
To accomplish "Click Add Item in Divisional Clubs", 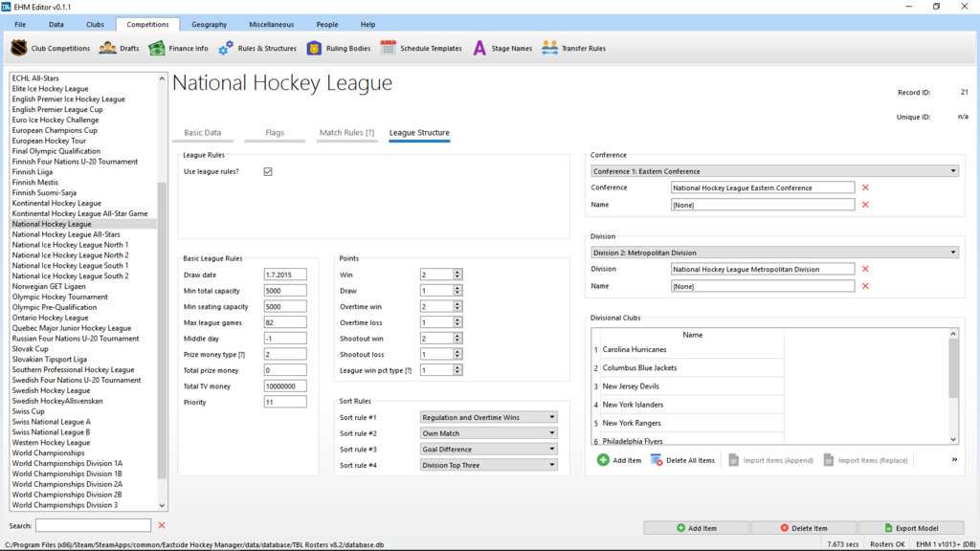I will click(619, 460).
